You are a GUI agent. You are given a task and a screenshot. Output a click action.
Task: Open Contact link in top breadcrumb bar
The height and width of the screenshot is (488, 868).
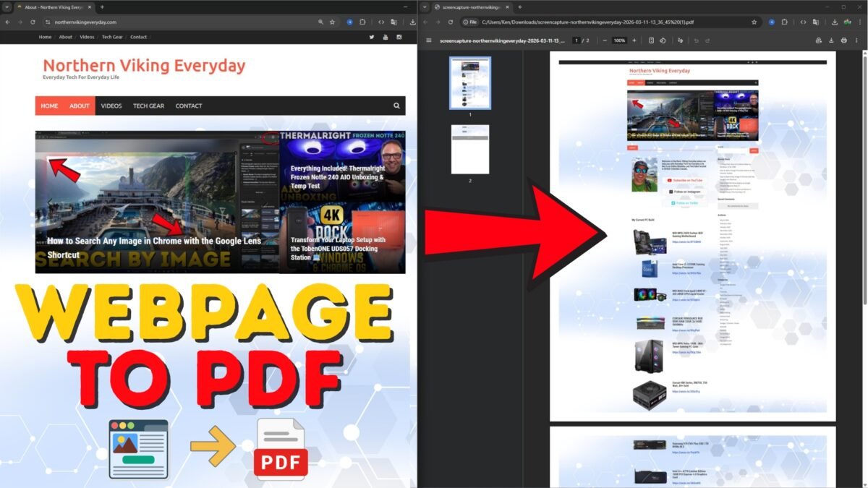[138, 37]
